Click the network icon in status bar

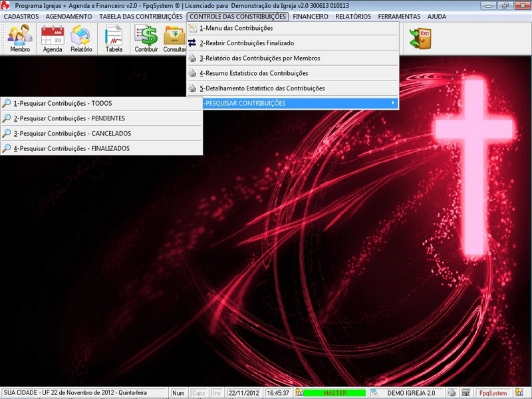click(466, 392)
